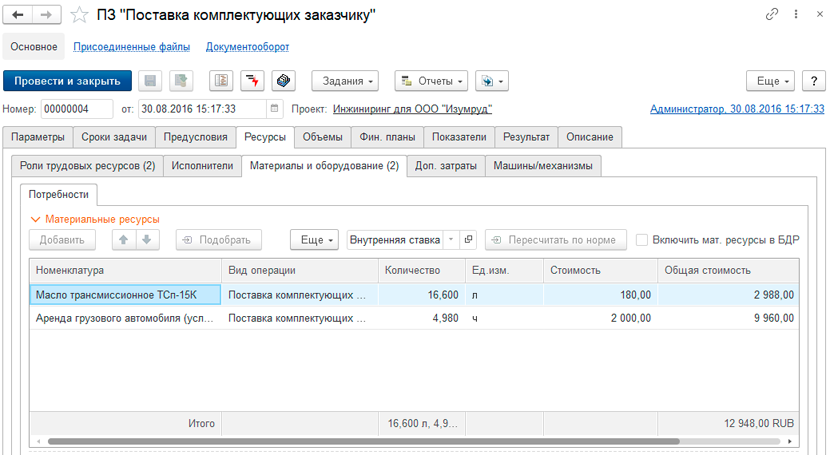Expand the Внутренняя ставка dropdown arrow
830x455 pixels.
[x=451, y=240]
